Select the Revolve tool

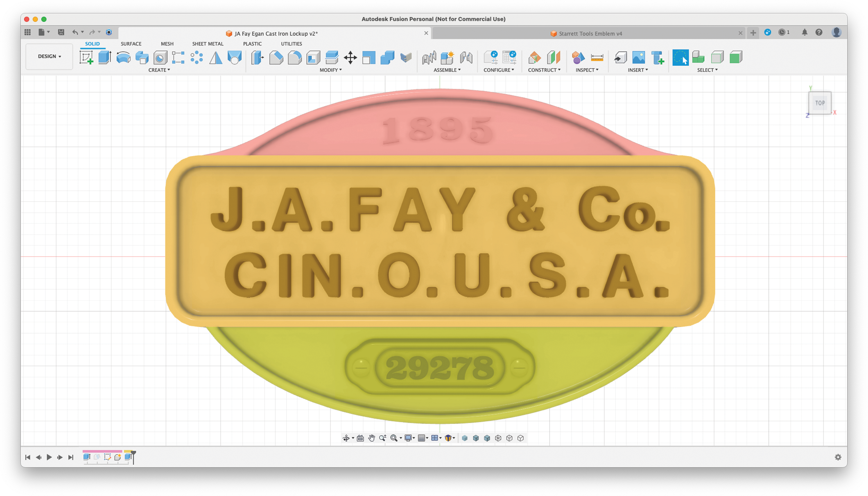(123, 58)
